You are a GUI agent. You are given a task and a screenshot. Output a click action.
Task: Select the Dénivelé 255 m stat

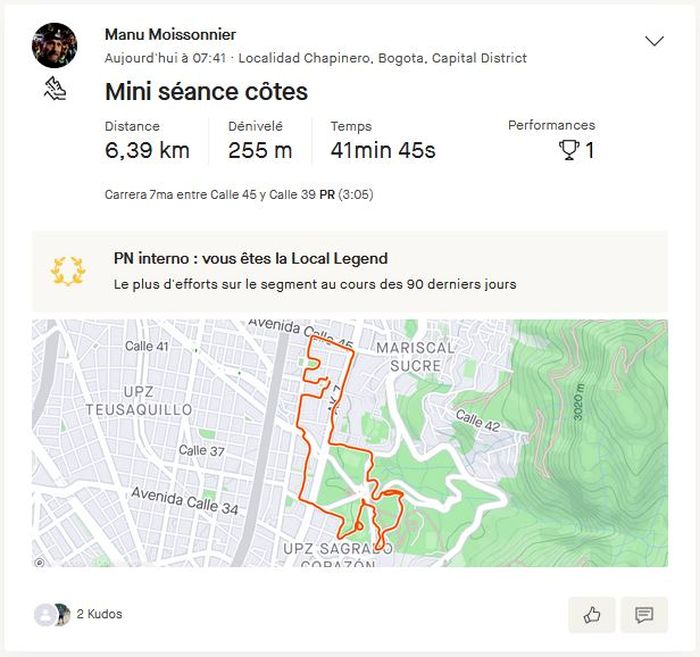click(x=260, y=141)
